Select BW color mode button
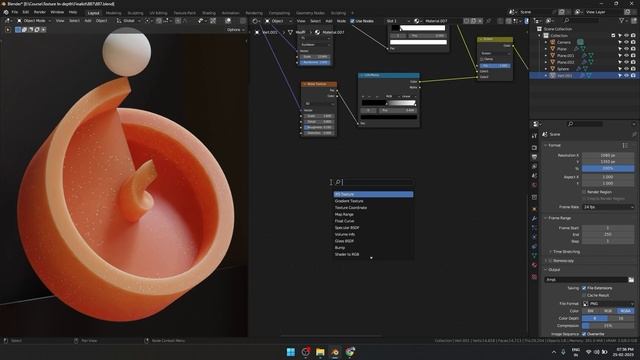Screen dimensions: 640x360 pos(591,311)
